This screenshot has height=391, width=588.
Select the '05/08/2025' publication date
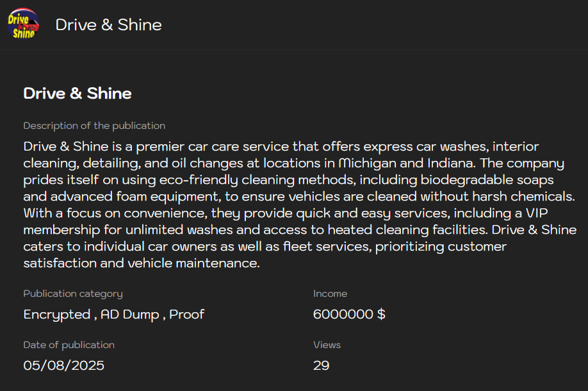pyautogui.click(x=65, y=365)
